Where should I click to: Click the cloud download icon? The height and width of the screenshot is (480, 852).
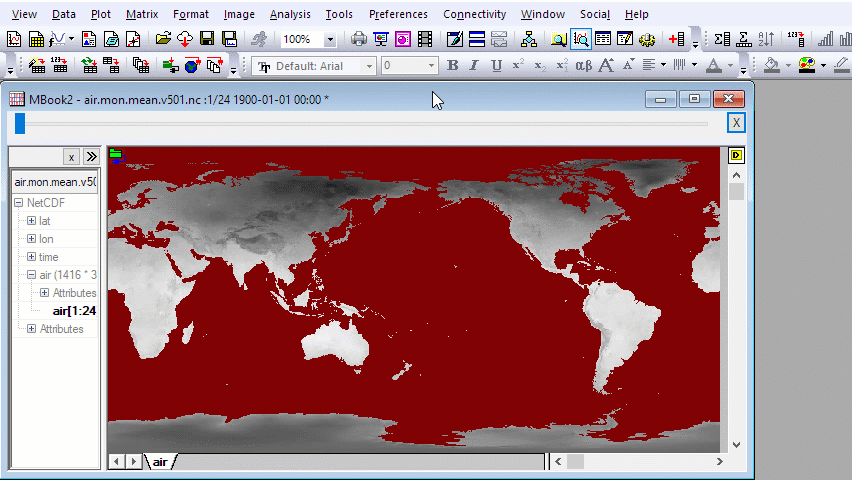tap(185, 39)
